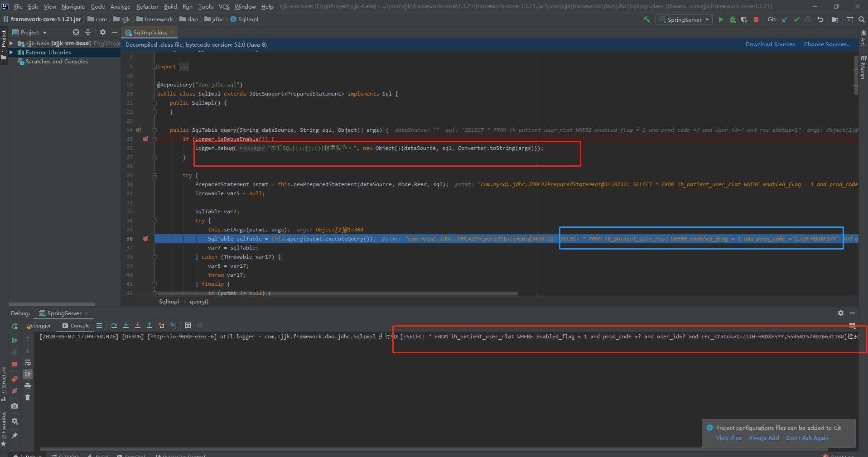Switch to the Debugger tab
This screenshot has height=457, width=868.
point(39,325)
